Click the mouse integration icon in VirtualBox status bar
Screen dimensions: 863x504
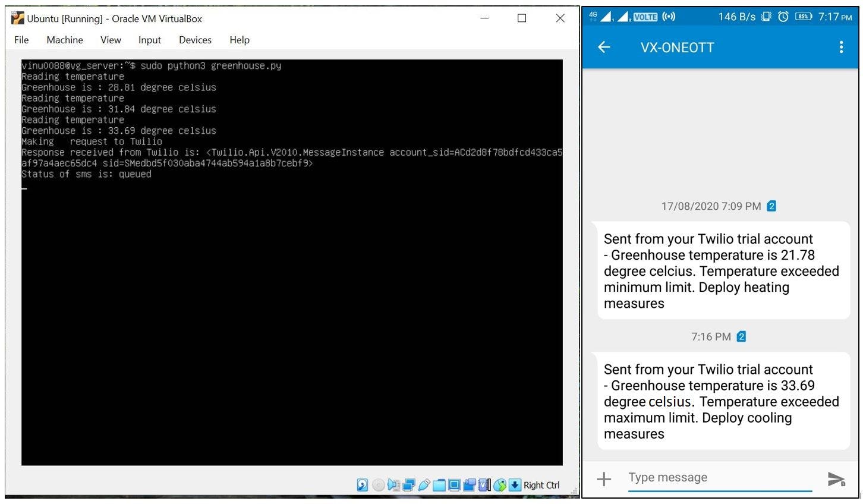click(x=500, y=485)
